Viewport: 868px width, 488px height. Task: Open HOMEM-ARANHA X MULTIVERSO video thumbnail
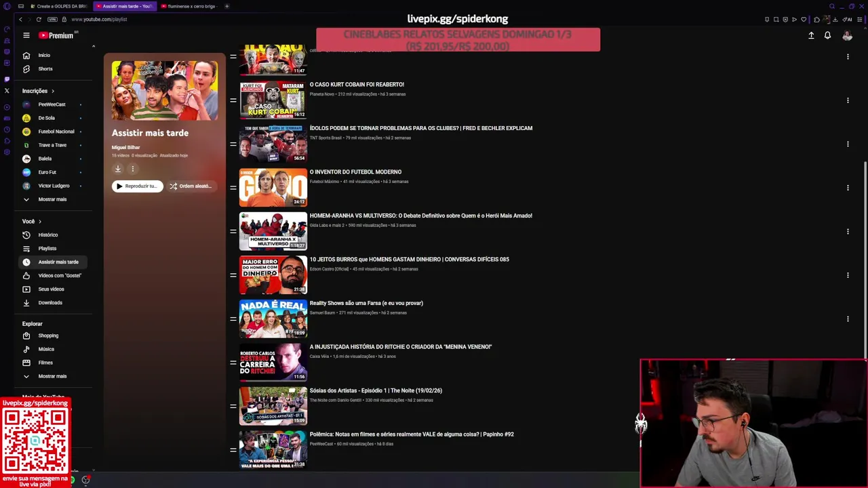(x=273, y=231)
